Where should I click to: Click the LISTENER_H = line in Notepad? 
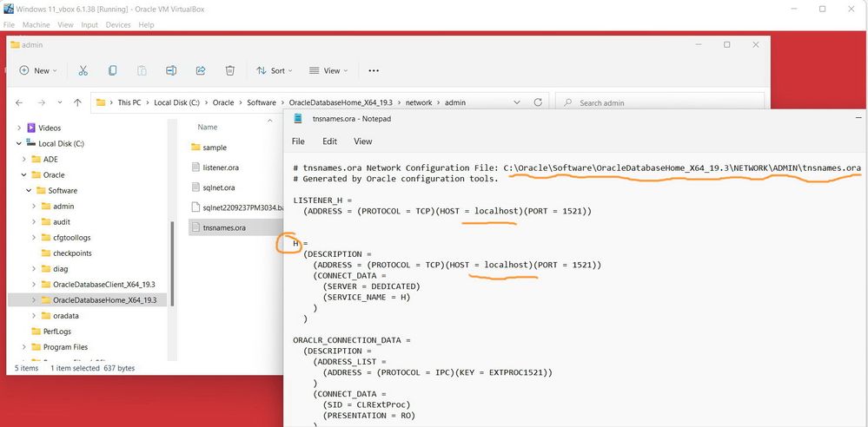pos(322,200)
